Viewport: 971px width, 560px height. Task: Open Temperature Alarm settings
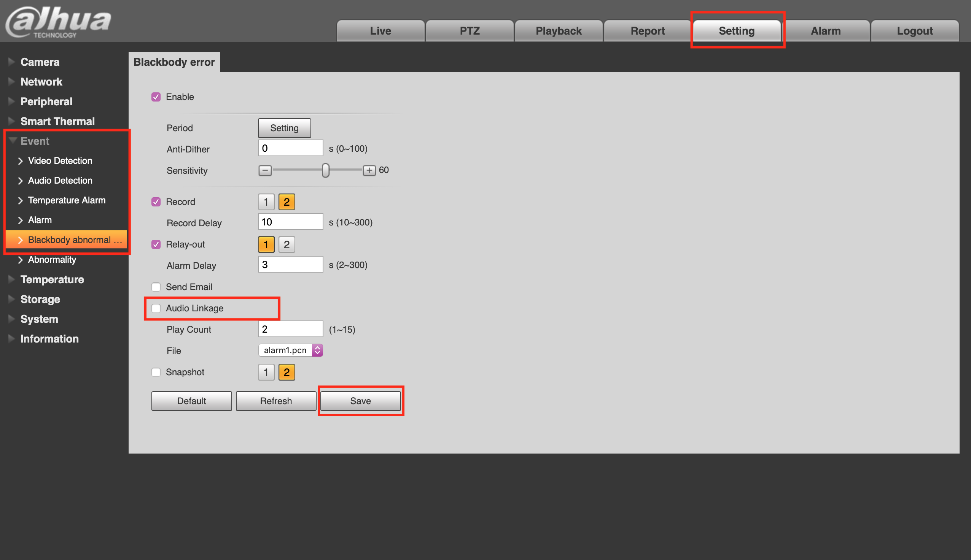[67, 200]
